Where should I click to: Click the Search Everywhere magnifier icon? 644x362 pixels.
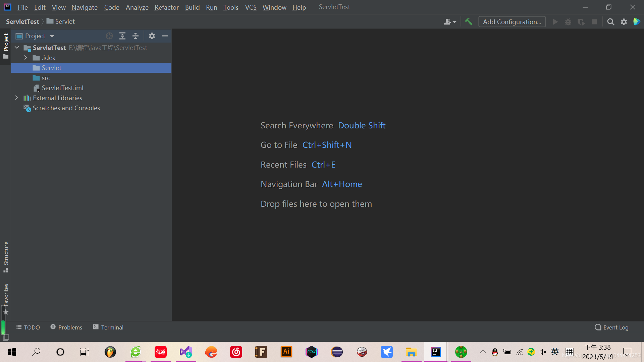pos(610,22)
